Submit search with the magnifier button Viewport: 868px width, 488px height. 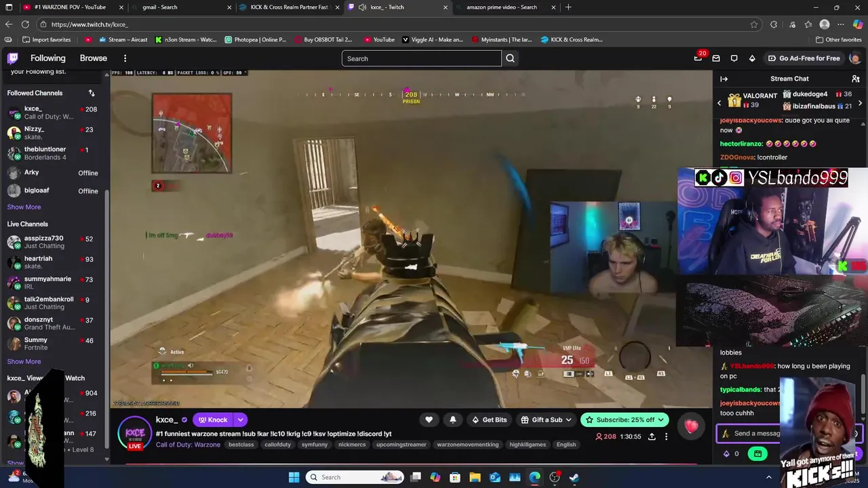pos(511,58)
